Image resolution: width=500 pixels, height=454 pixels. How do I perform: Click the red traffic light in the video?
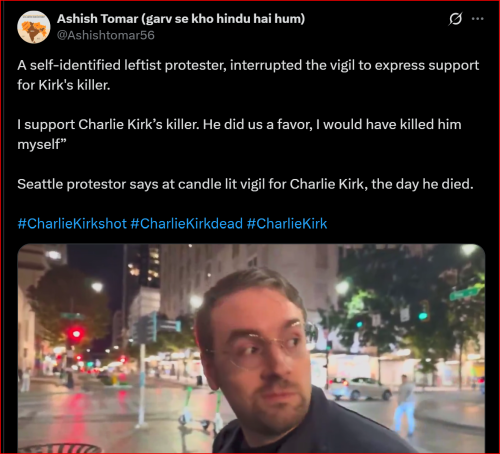(x=76, y=333)
